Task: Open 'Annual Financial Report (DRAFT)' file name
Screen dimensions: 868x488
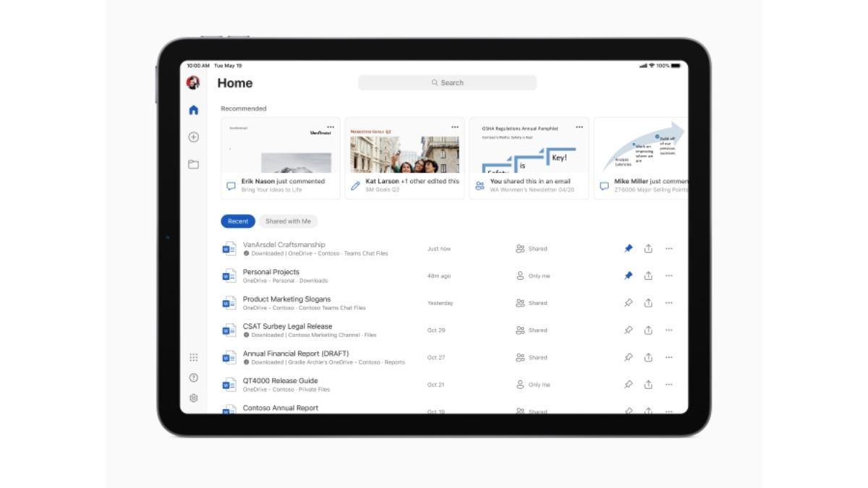Action: [296, 354]
